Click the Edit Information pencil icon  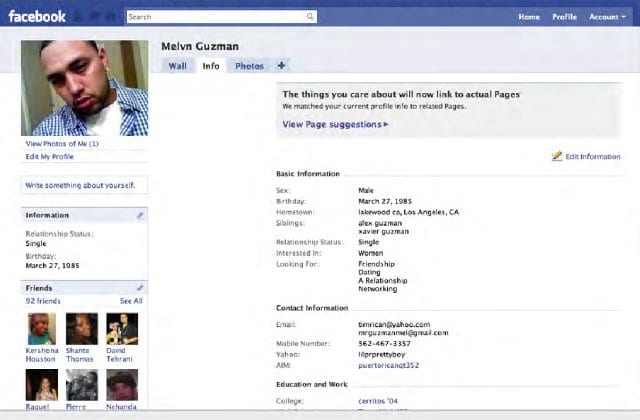(x=557, y=156)
